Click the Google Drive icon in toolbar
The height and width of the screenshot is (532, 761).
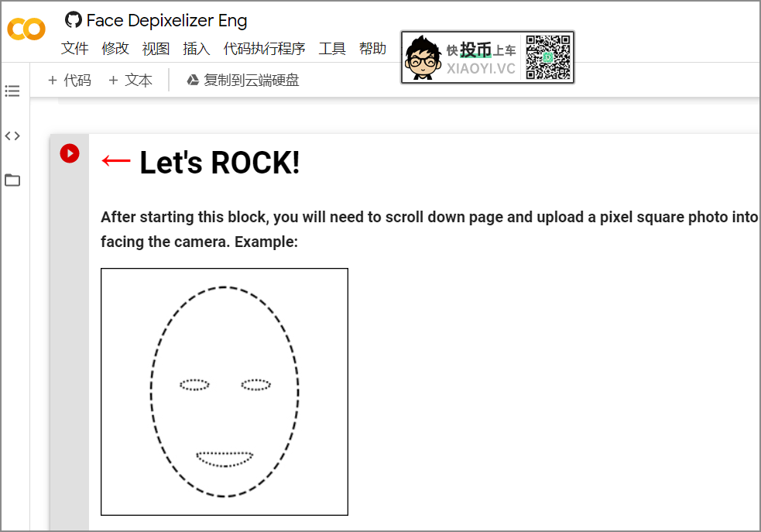[x=194, y=81]
